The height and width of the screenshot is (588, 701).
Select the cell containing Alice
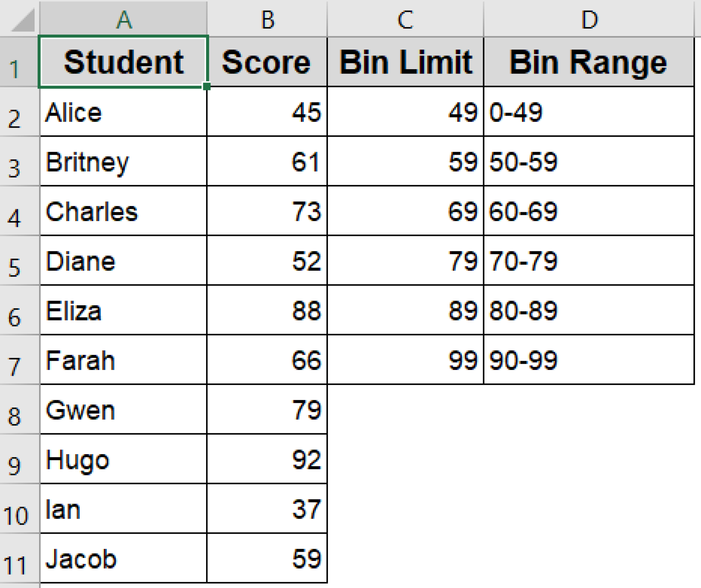coord(123,111)
